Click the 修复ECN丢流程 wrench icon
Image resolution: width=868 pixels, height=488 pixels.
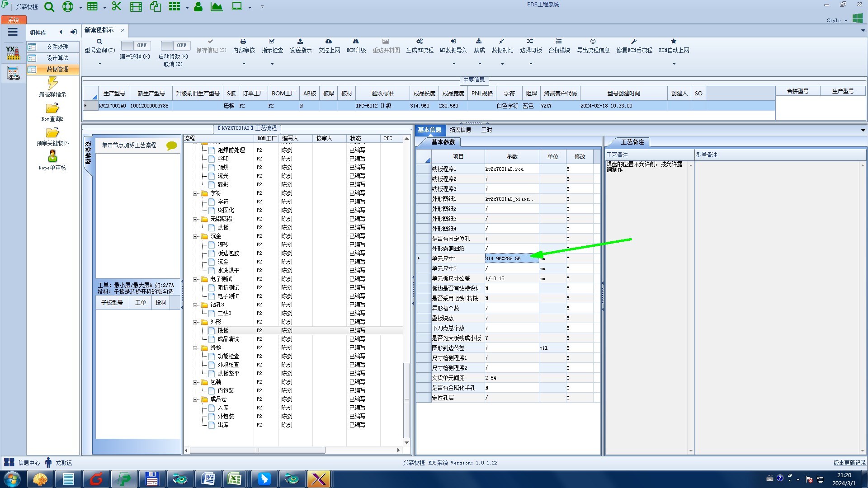634,42
